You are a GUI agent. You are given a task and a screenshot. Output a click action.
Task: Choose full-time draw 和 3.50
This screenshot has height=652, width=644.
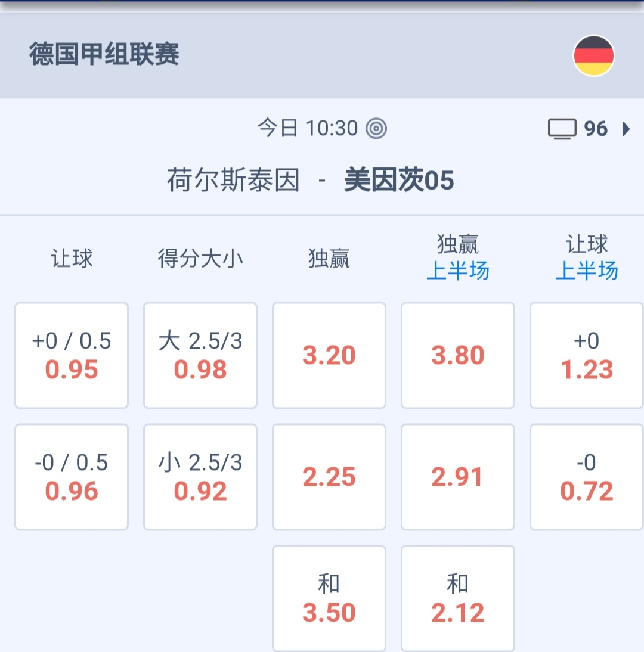329,598
